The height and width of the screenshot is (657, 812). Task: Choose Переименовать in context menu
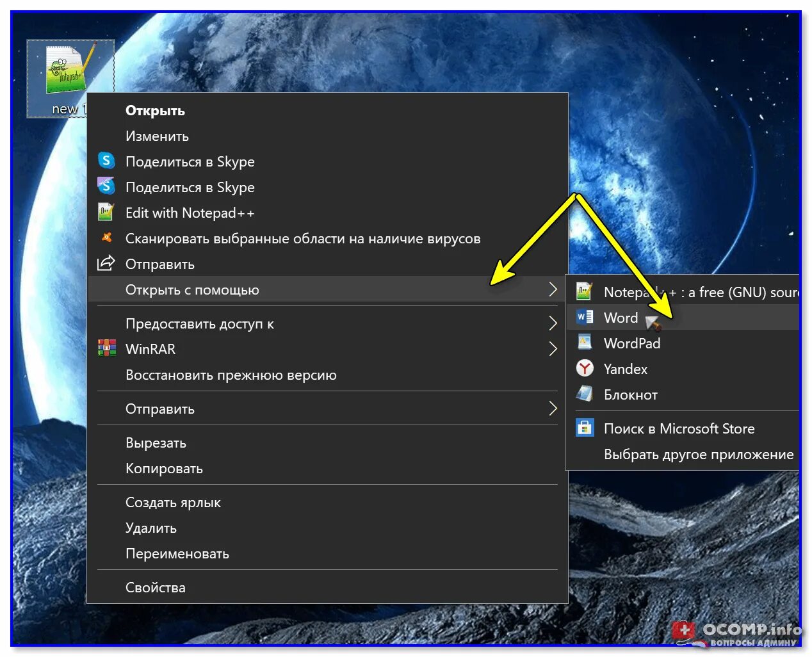(327, 553)
